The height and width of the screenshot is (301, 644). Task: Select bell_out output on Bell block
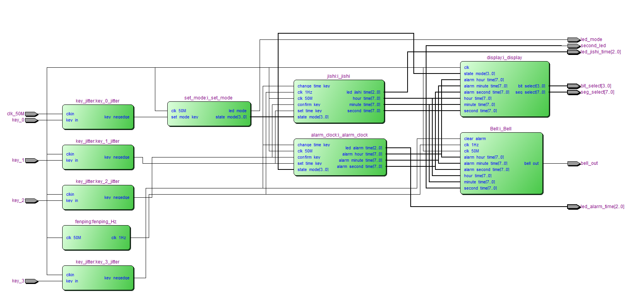point(531,164)
